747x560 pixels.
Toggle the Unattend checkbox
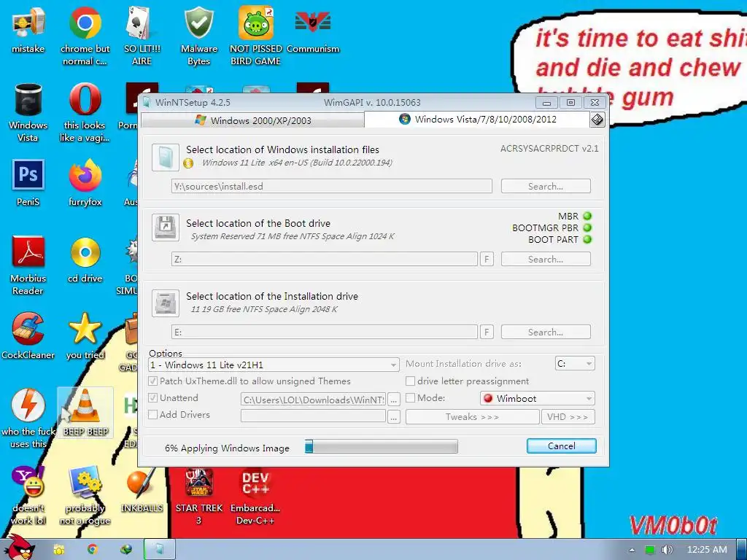153,398
